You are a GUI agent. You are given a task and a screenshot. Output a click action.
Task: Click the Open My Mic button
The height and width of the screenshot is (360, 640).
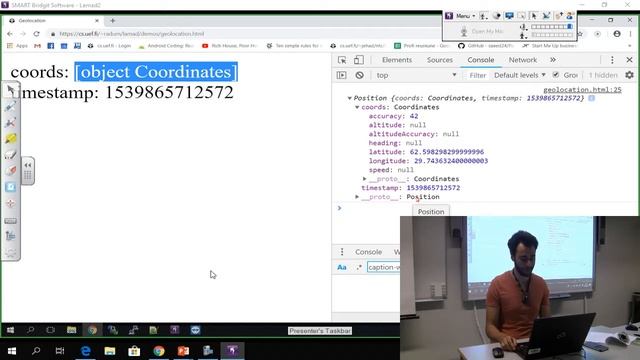481,31
